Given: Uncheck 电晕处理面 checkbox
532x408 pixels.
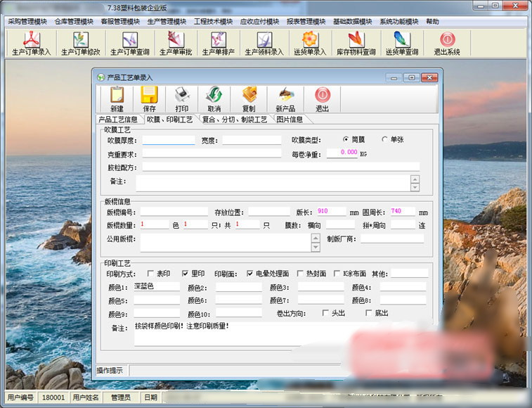Looking at the screenshot, I should pos(249,274).
